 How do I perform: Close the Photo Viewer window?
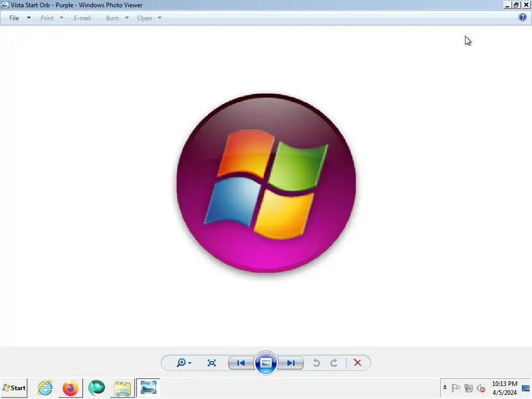(x=526, y=5)
